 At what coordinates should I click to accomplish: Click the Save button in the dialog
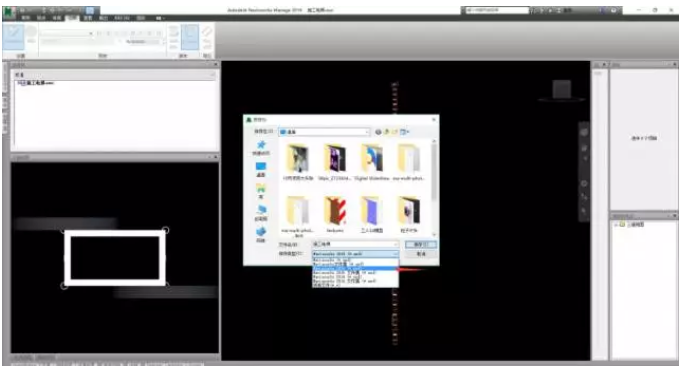click(420, 244)
